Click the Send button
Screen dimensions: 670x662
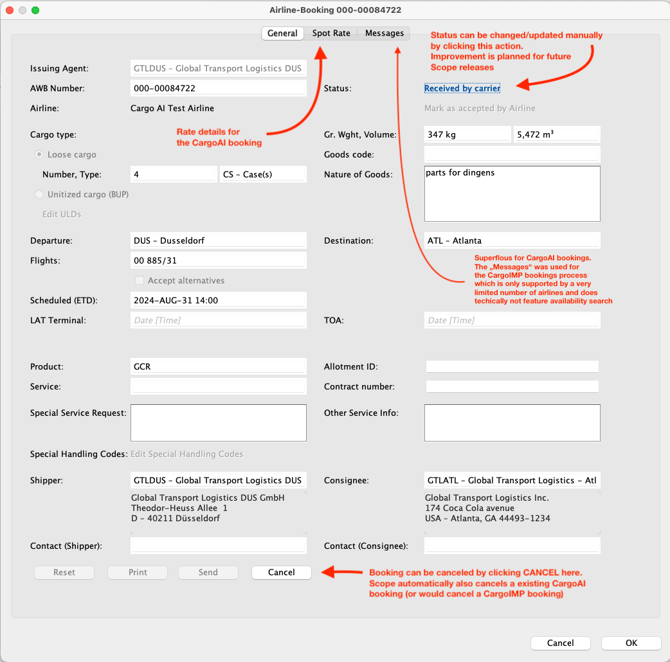[x=208, y=572]
